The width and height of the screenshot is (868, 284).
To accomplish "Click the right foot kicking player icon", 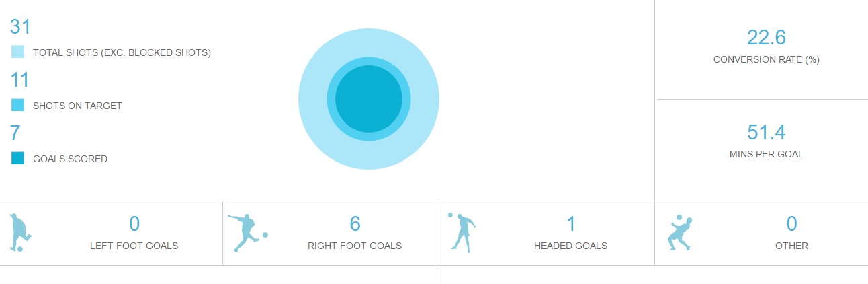I will coord(247,233).
